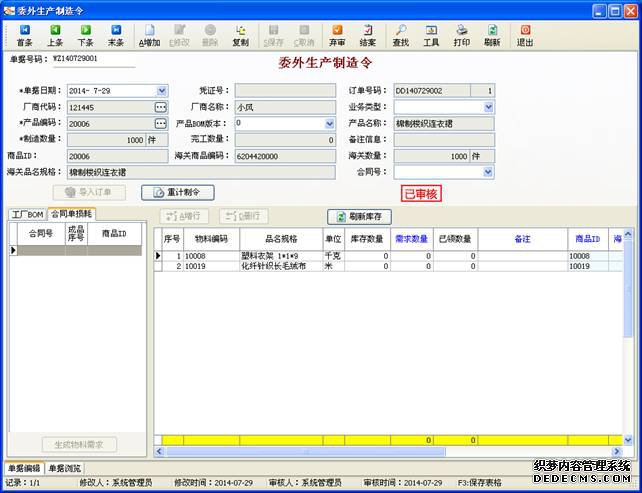Open the 业务类型 dropdown
642x493 pixels.
pos(488,107)
